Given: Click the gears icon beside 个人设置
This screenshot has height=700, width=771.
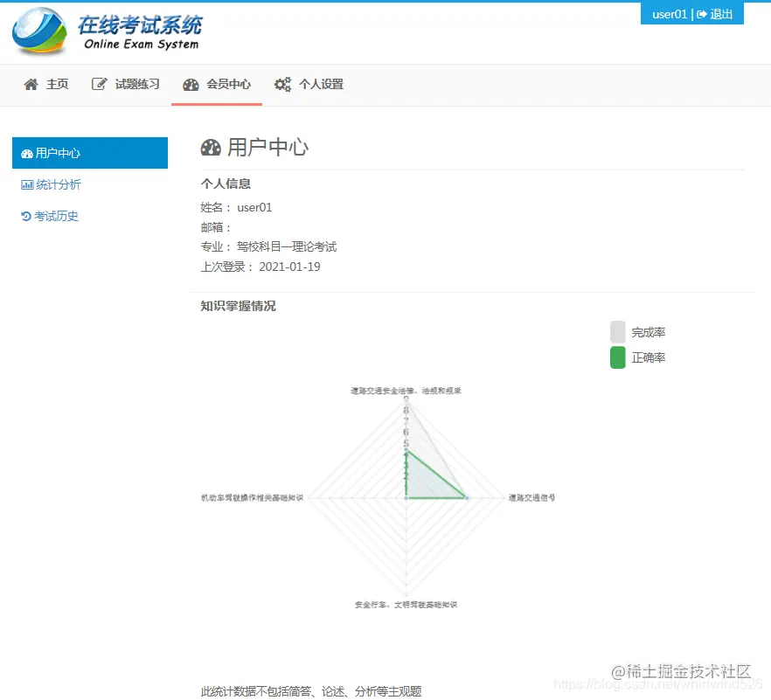Looking at the screenshot, I should pos(282,85).
